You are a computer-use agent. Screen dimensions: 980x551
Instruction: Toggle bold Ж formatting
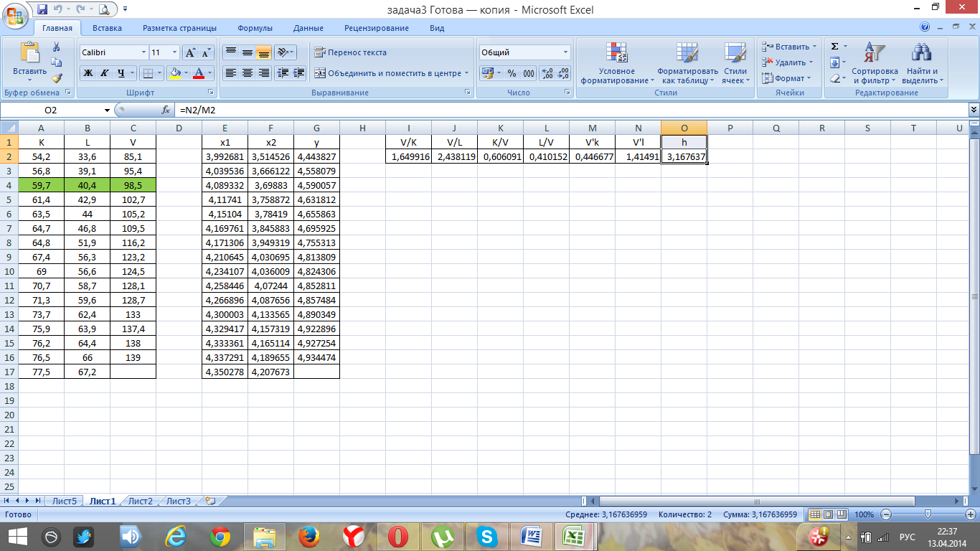pos(88,72)
